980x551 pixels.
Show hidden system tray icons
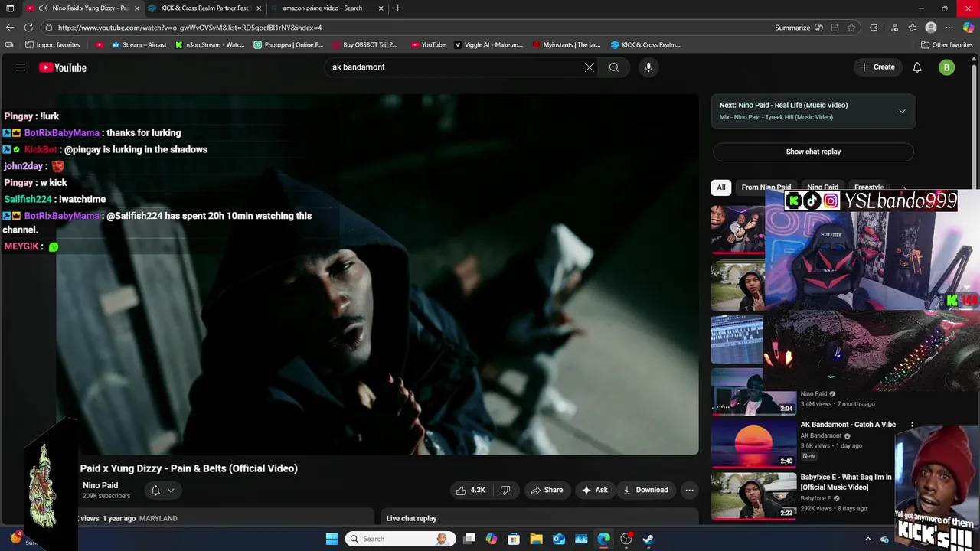point(867,539)
